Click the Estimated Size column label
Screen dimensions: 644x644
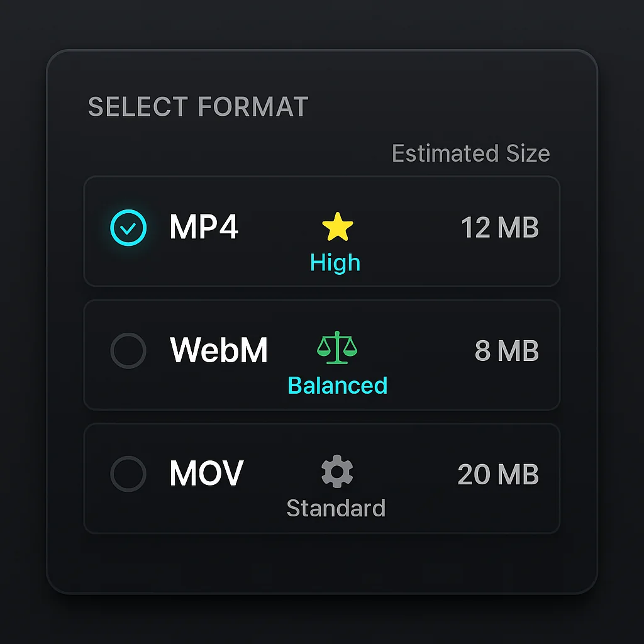point(470,153)
